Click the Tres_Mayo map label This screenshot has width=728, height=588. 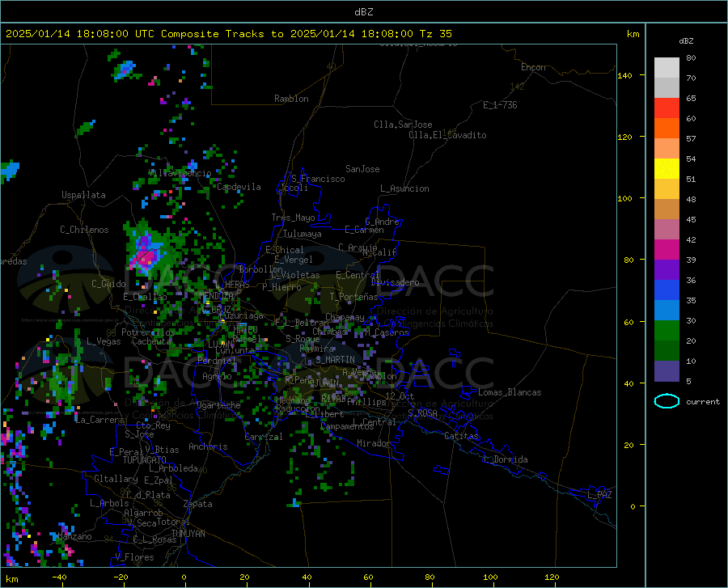[x=293, y=218]
